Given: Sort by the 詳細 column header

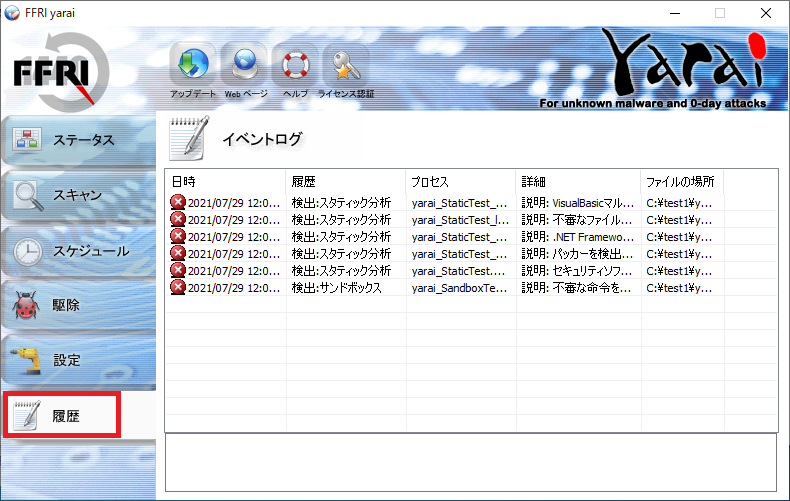Looking at the screenshot, I should click(x=578, y=181).
